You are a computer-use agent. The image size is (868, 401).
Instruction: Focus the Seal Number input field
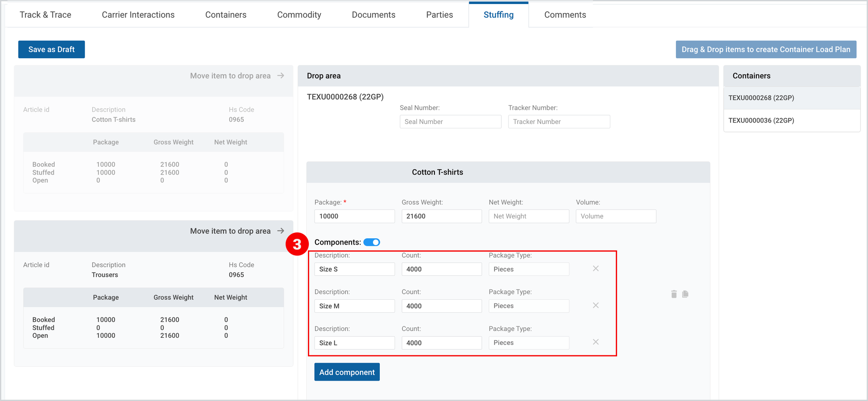click(451, 122)
